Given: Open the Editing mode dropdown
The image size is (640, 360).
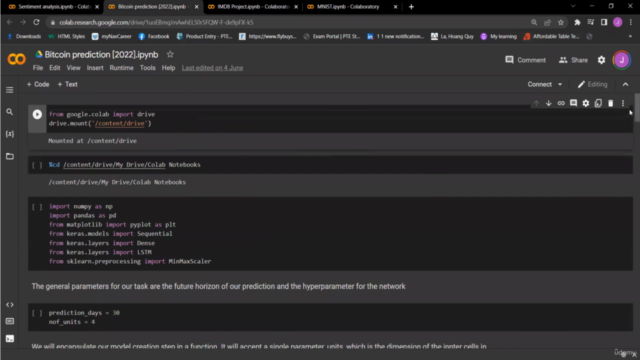Looking at the screenshot, I should [592, 84].
